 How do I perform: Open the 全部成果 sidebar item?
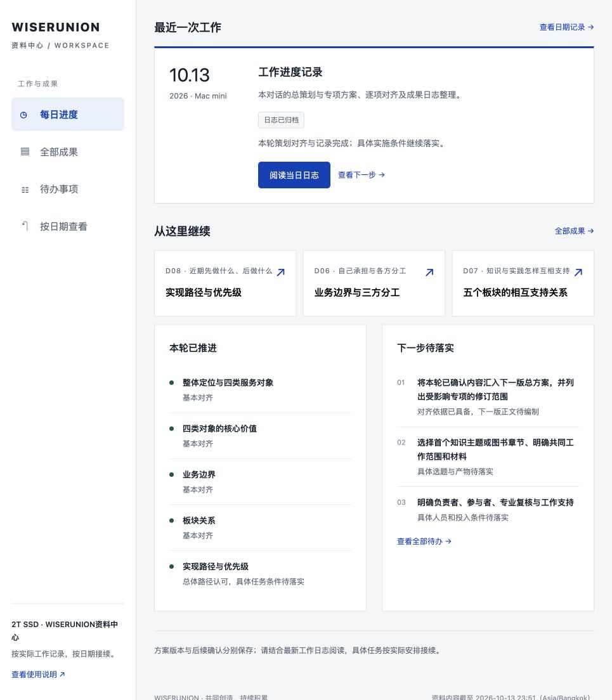click(68, 152)
